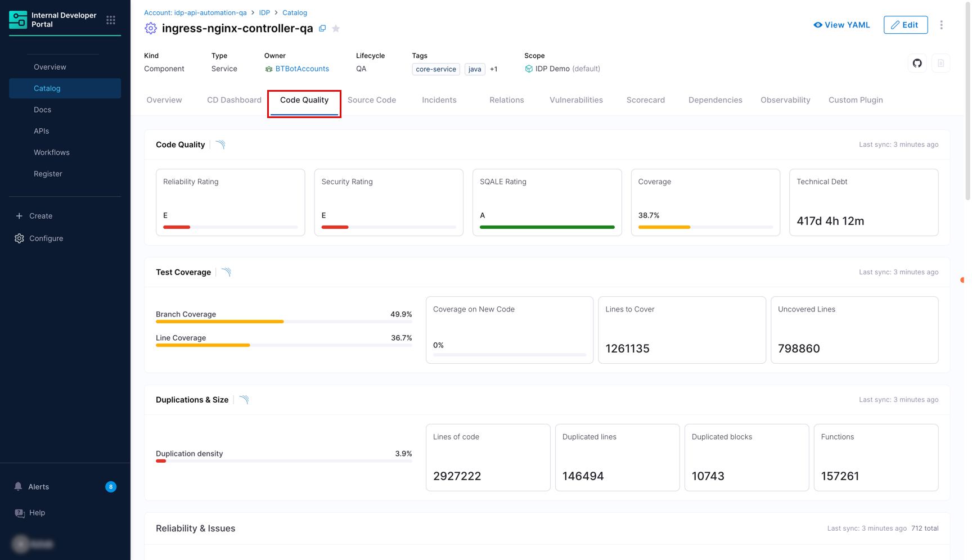The image size is (972, 560).
Task: Click the core-service tag
Action: point(436,69)
